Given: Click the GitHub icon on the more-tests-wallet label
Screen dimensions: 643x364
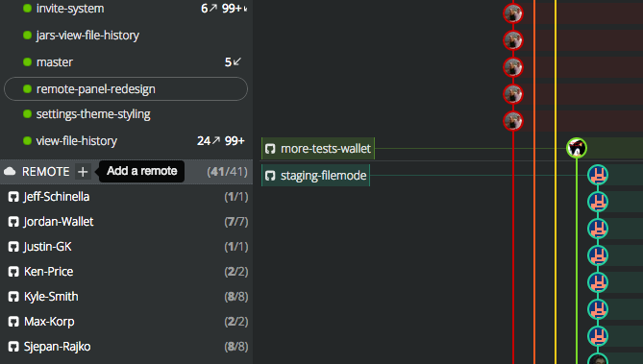Looking at the screenshot, I should (270, 149).
